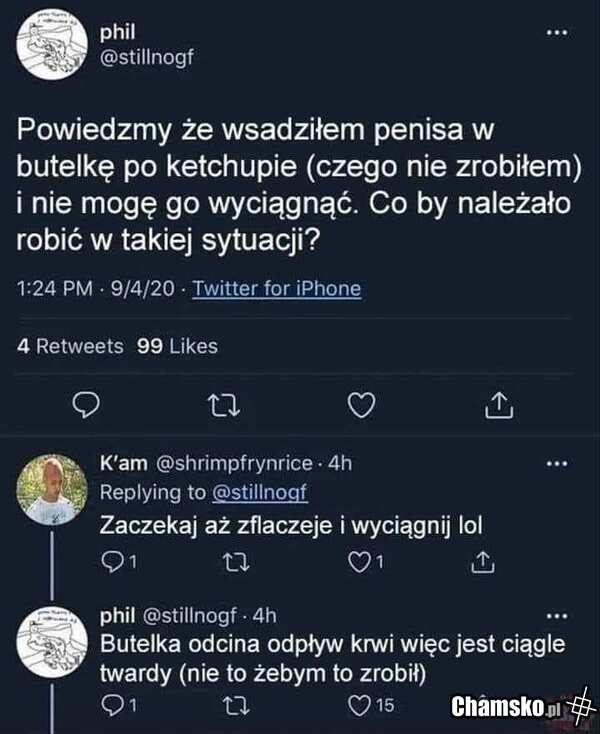Reply to phil's main tweet
Viewport: 600px width, 734px height.
(x=87, y=404)
